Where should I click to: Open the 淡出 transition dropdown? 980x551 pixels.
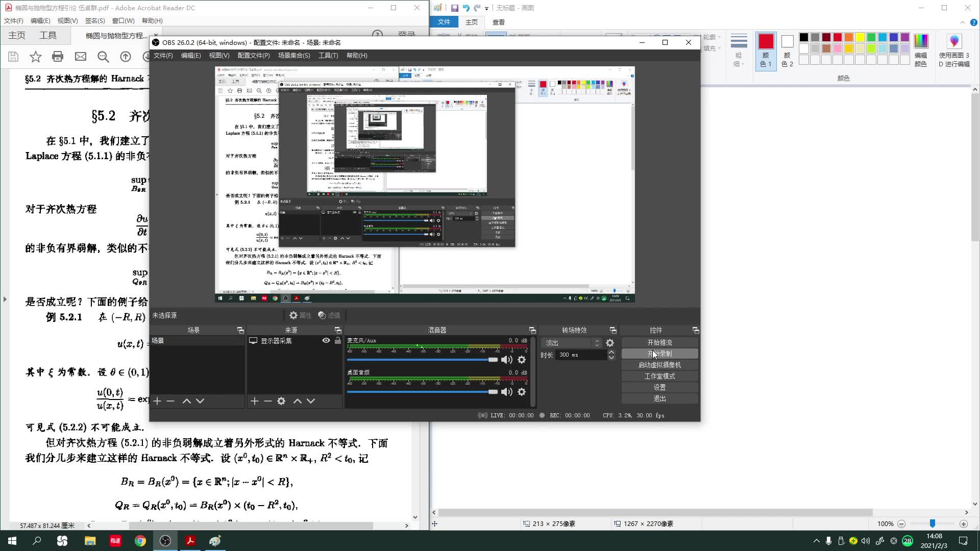coord(572,343)
